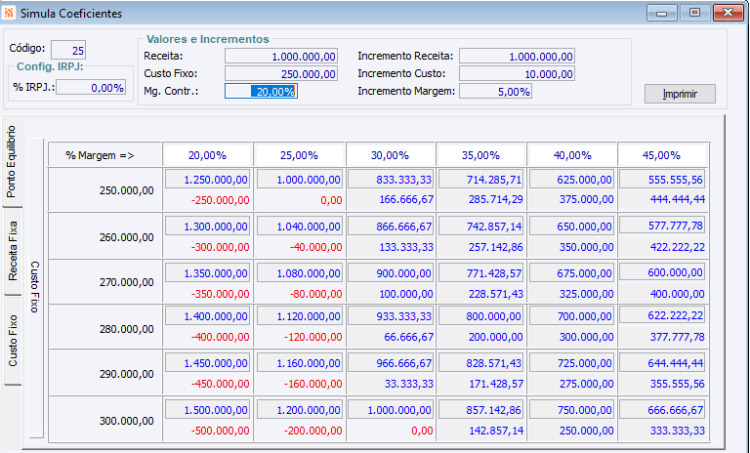The image size is (750, 453).
Task: Click the Simula Coeficientes title bar app icon
Action: pyautogui.click(x=9, y=13)
